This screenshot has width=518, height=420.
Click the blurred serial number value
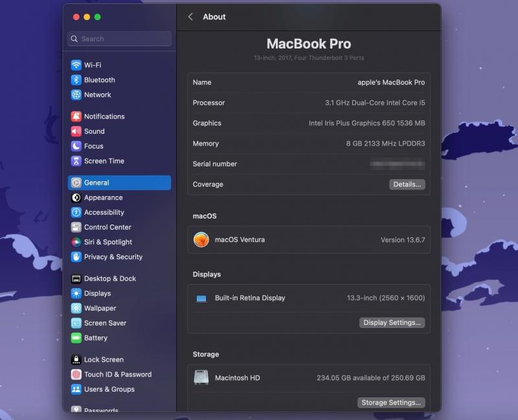click(398, 164)
